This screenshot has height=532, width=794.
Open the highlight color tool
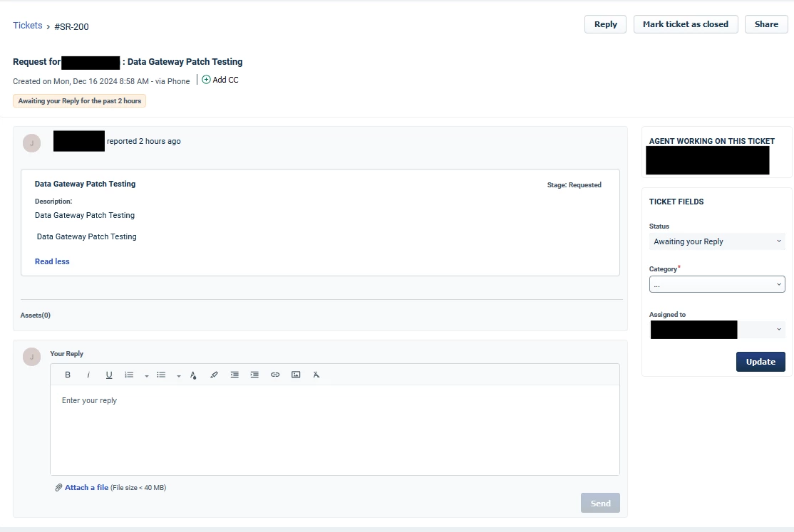pos(214,375)
